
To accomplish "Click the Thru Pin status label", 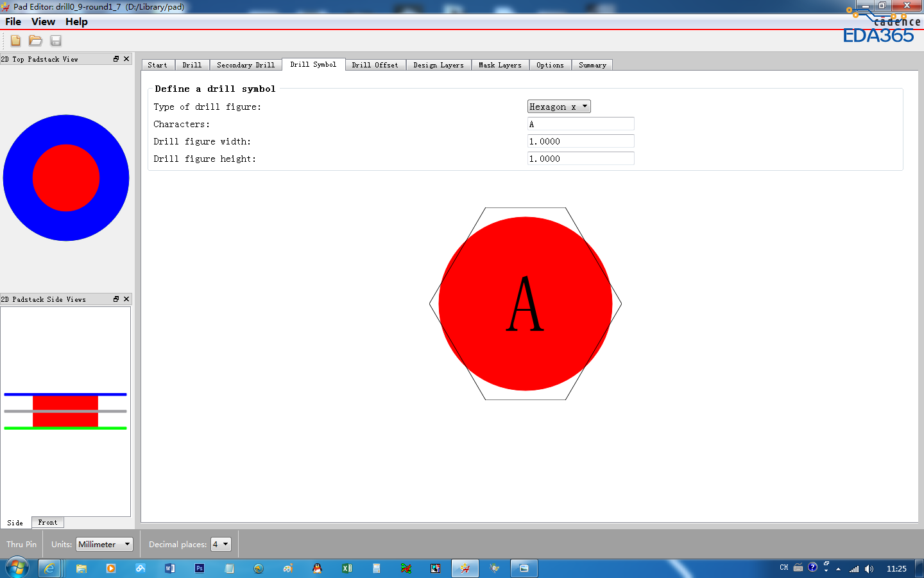I will point(22,544).
